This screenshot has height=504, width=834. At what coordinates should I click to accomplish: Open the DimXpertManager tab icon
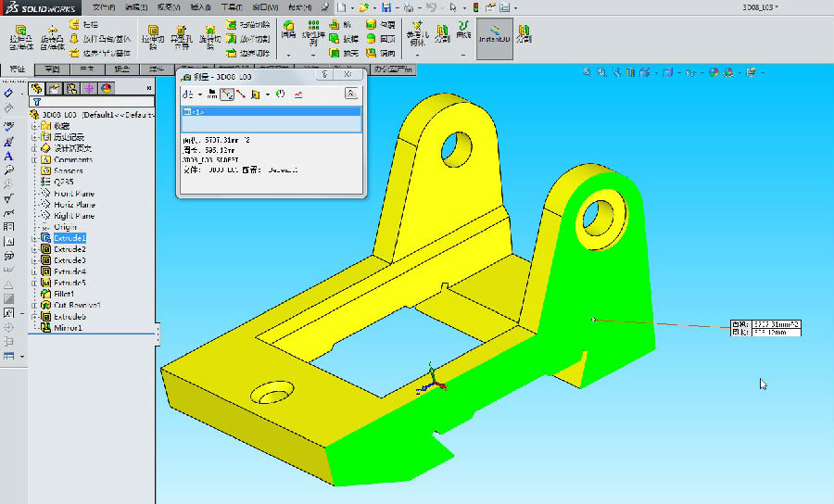point(88,88)
